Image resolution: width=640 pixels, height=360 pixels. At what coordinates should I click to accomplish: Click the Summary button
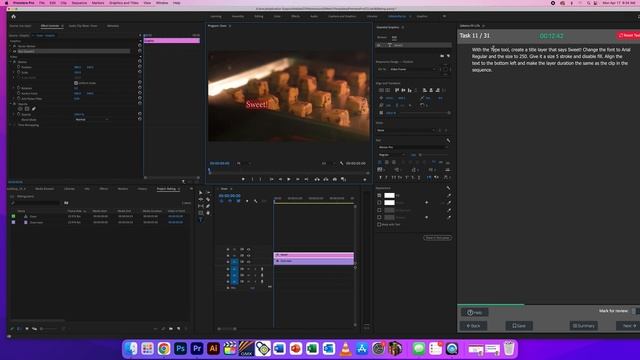tap(584, 326)
